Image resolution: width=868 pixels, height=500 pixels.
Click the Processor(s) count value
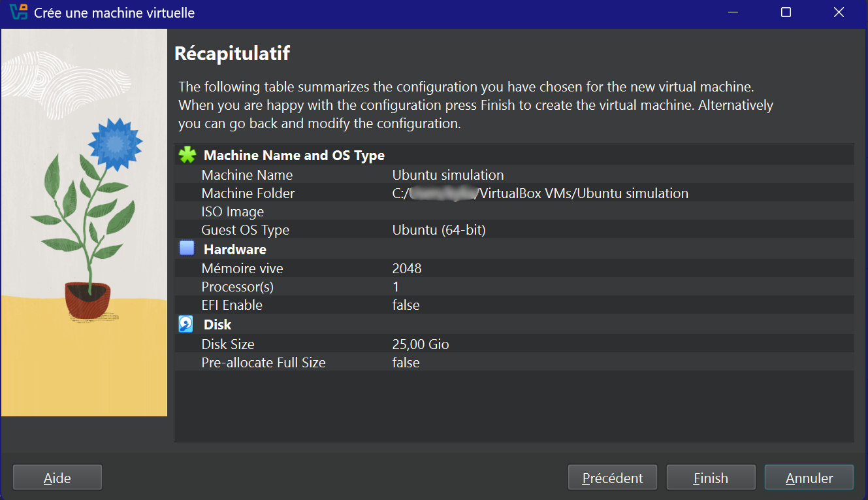point(395,286)
